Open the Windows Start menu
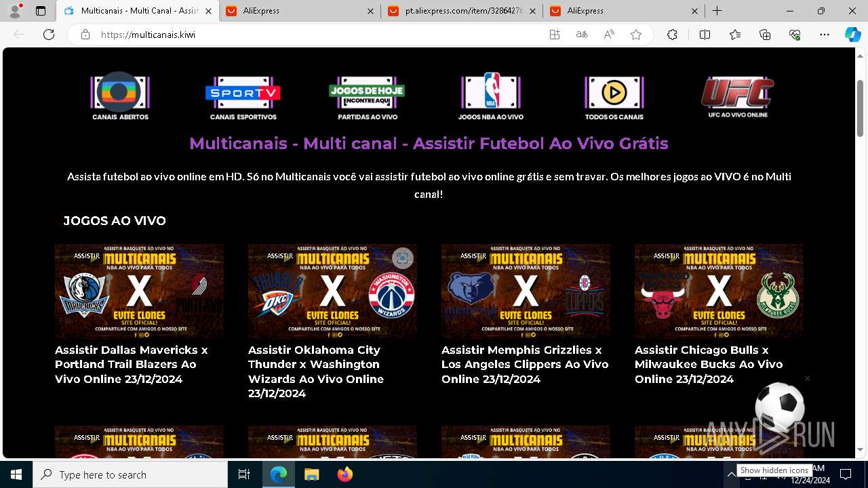 click(16, 474)
